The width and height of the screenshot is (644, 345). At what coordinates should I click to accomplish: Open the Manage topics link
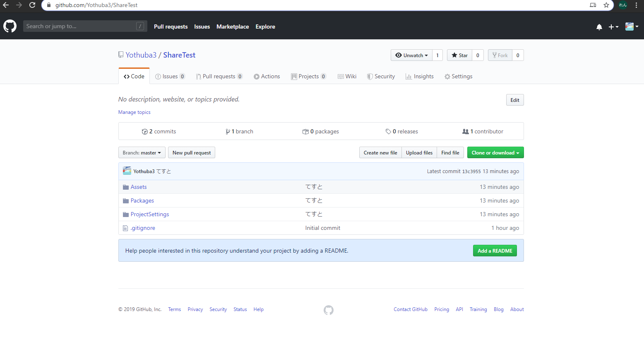[x=134, y=112]
